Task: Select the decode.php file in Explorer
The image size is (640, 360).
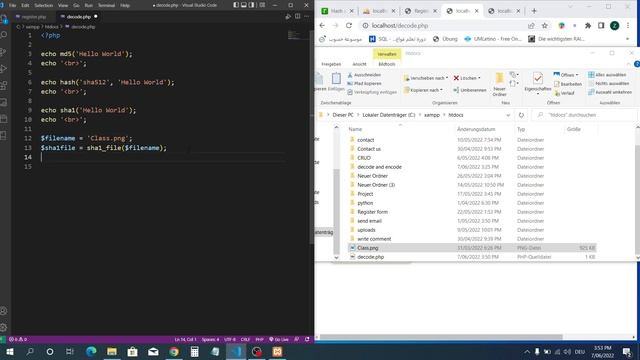Action: click(x=472, y=257)
